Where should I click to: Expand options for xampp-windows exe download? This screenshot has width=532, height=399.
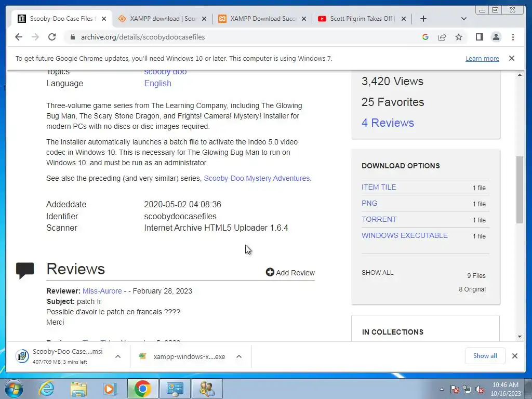239,356
